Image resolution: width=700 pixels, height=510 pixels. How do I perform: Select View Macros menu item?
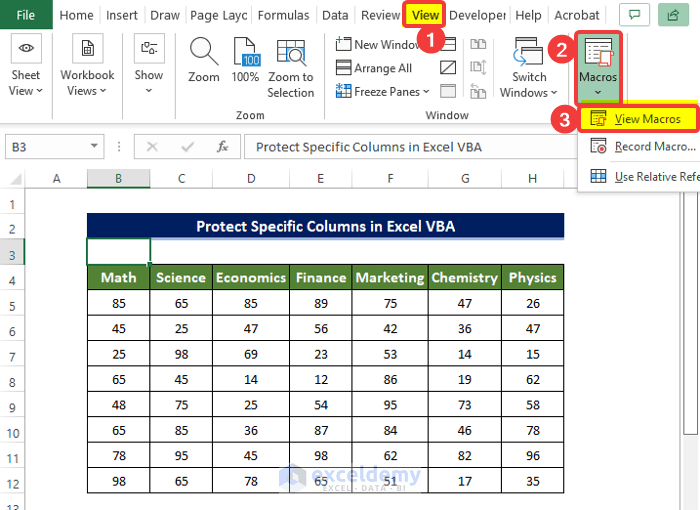point(638,119)
